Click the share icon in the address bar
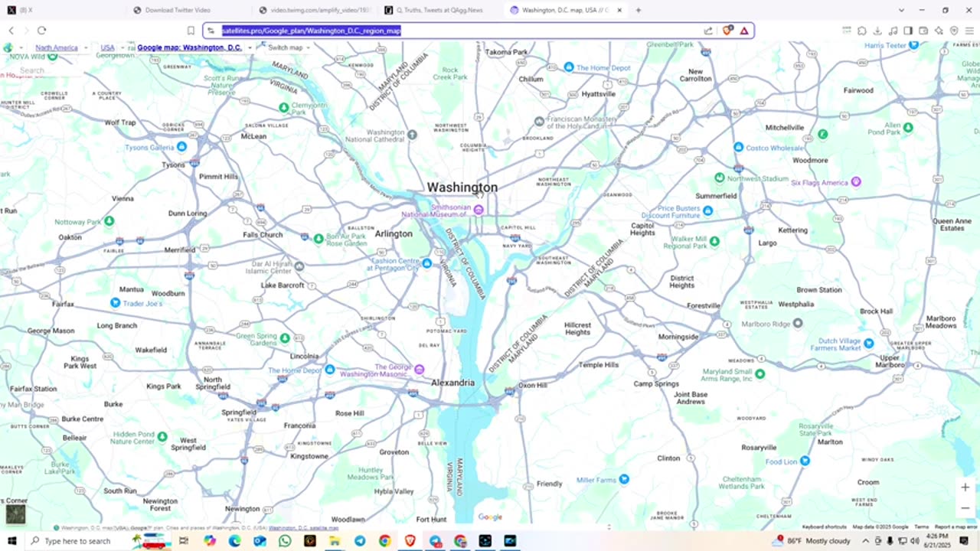 coord(708,31)
